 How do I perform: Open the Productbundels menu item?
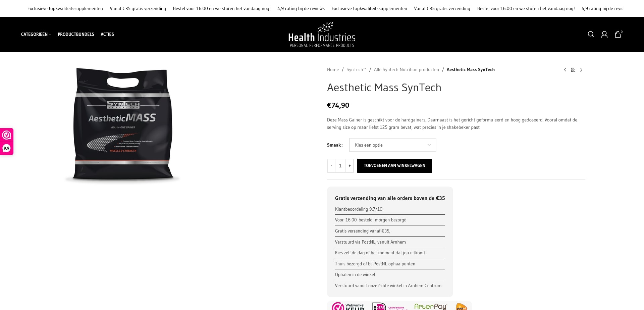(76, 34)
